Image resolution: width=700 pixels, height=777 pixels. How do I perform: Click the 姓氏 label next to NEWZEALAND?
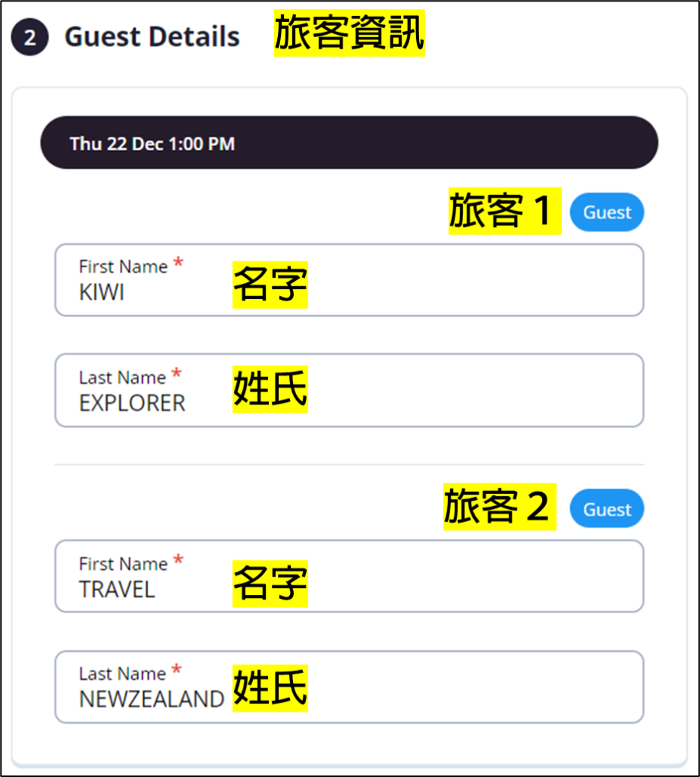270,688
